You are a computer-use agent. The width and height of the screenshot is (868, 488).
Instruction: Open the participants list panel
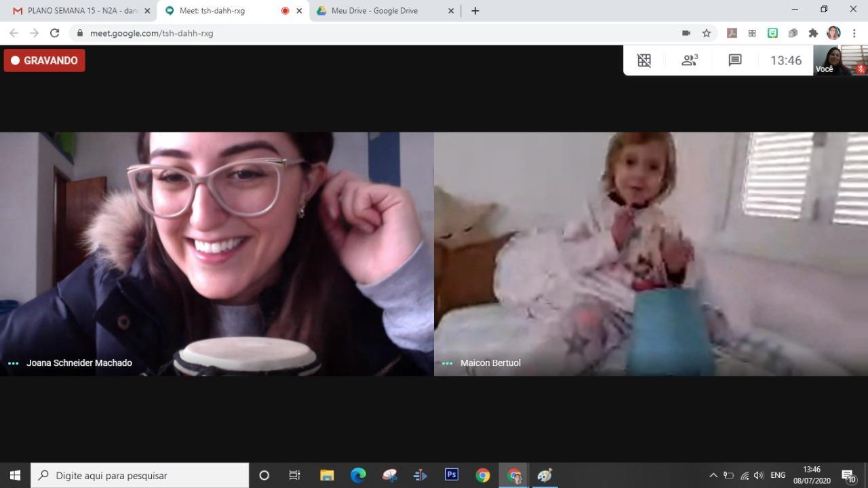[x=690, y=60]
